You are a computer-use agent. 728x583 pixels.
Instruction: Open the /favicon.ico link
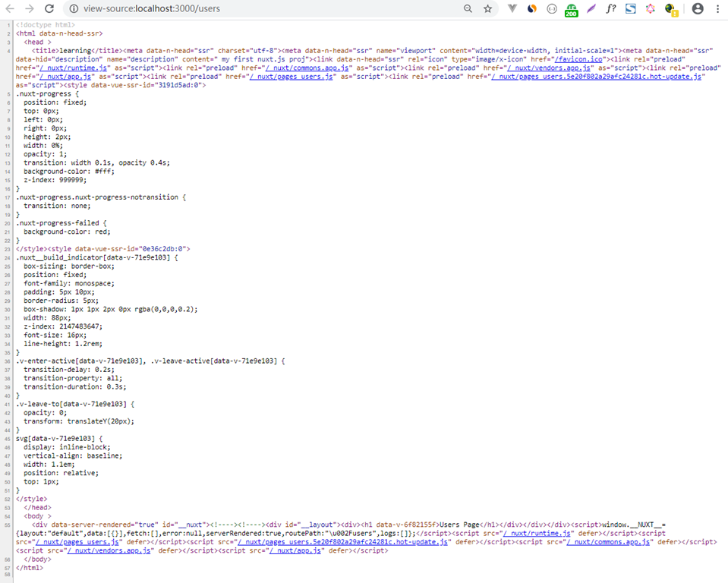pyautogui.click(x=578, y=59)
